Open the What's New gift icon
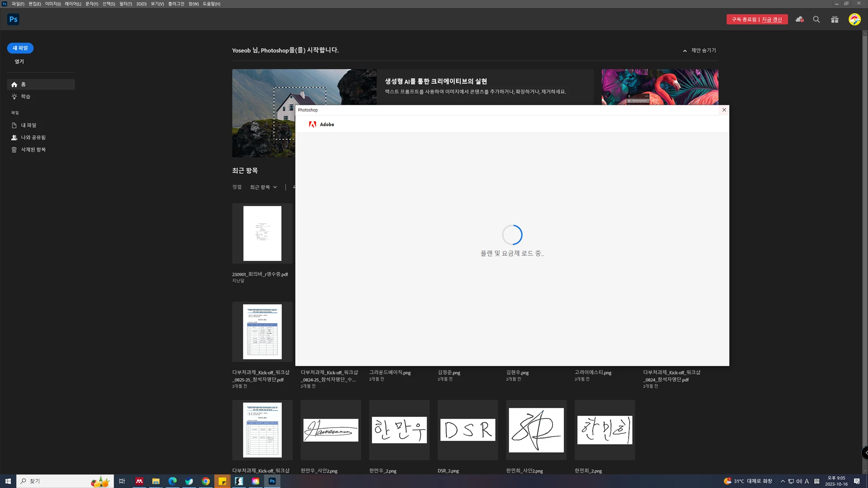Image resolution: width=868 pixels, height=488 pixels. click(x=835, y=20)
